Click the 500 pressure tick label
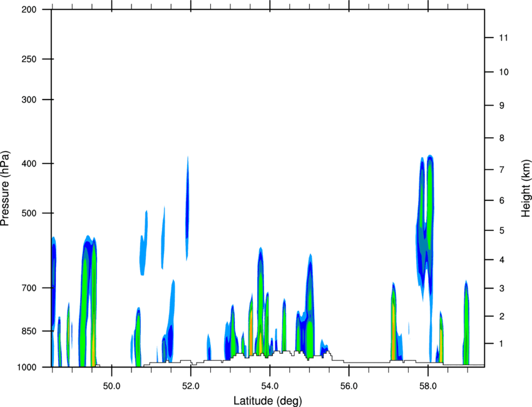The image size is (532, 407). click(29, 213)
